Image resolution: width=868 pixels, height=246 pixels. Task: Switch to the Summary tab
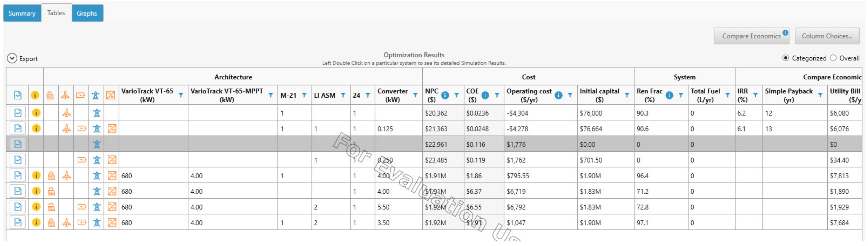pyautogui.click(x=22, y=13)
